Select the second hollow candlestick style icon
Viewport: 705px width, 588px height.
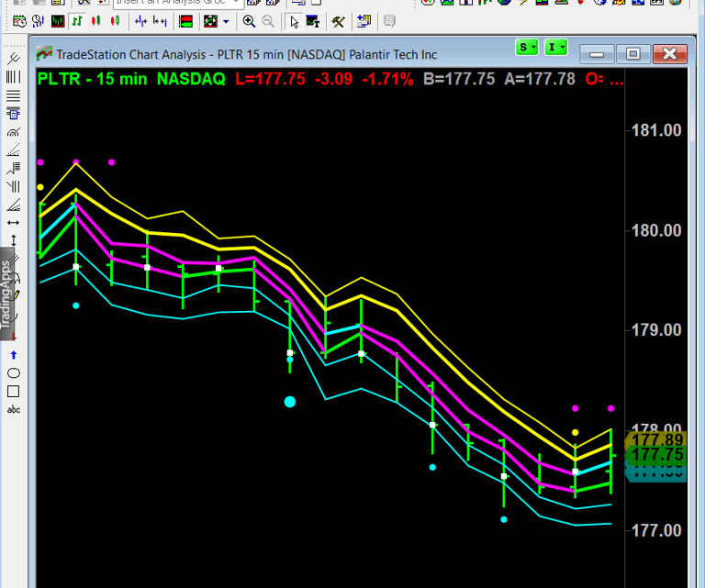coord(115,21)
